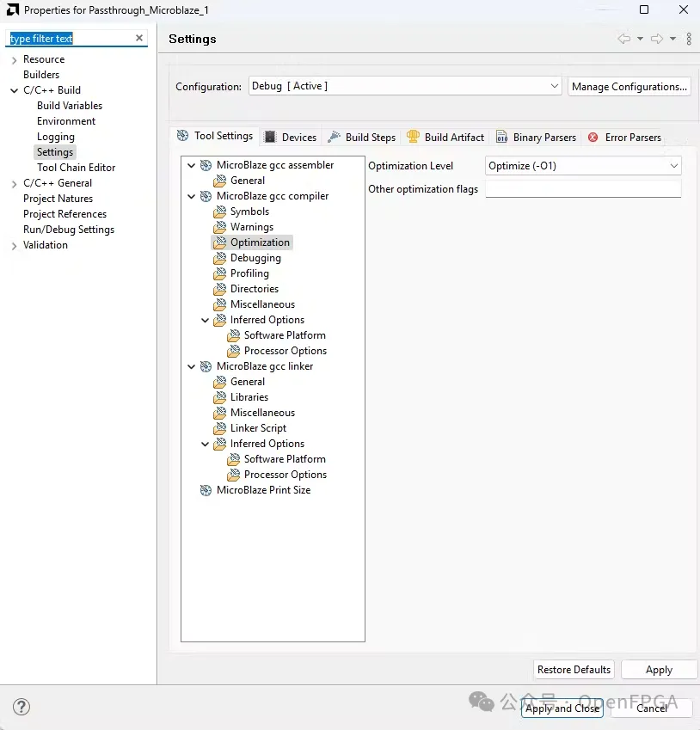
Task: Switch to the Binary Parsers tab
Action: [536, 137]
